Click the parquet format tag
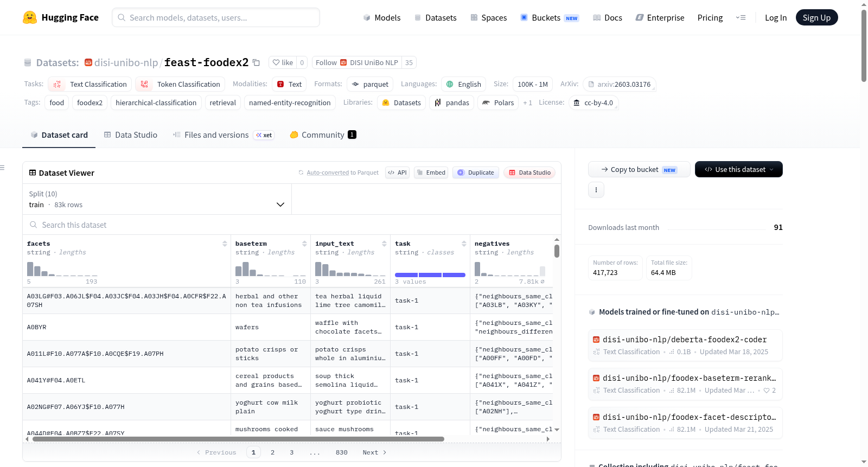Viewport: 868px width, 467px height. 370,84
